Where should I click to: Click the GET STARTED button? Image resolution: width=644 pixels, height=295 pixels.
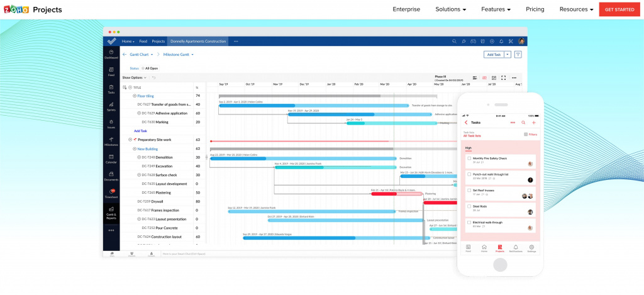click(x=619, y=9)
